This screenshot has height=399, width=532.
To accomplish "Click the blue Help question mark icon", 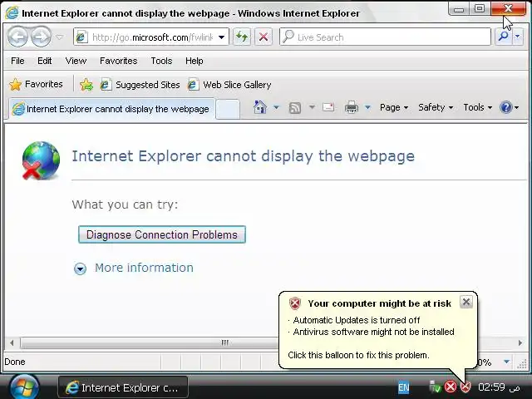I will pyautogui.click(x=506, y=107).
